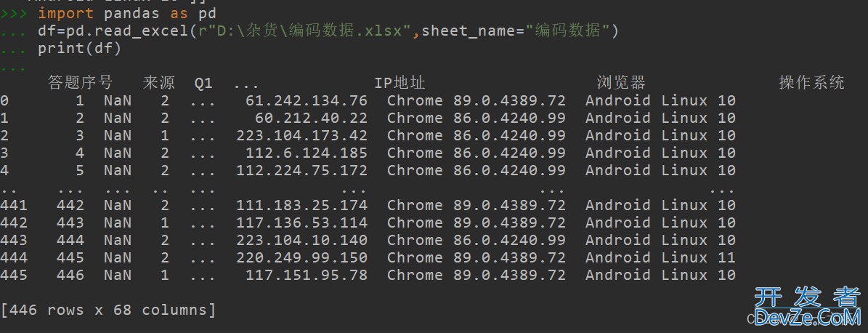This screenshot has height=333, width=868.
Task: Click the 'Android Linux 11' cell
Action: (660, 257)
